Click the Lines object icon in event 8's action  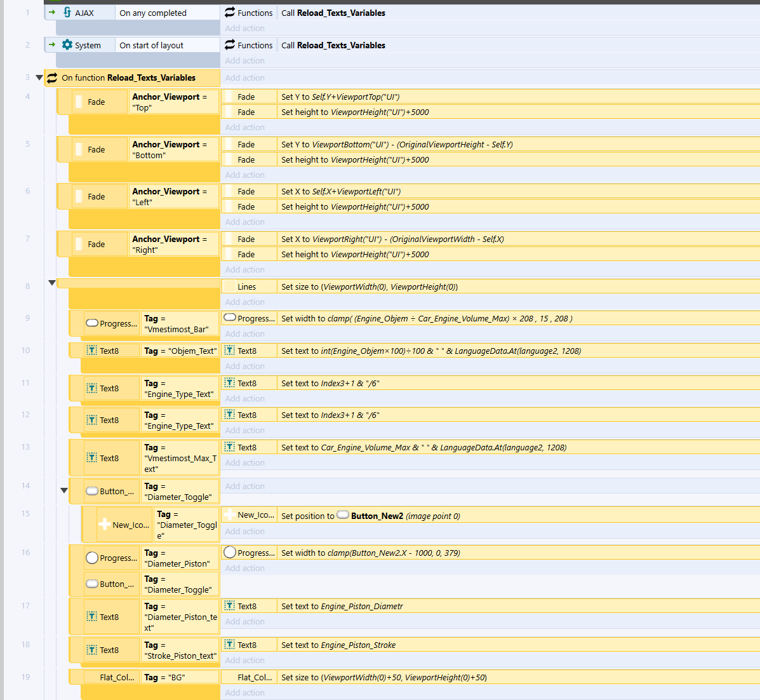click(x=230, y=286)
